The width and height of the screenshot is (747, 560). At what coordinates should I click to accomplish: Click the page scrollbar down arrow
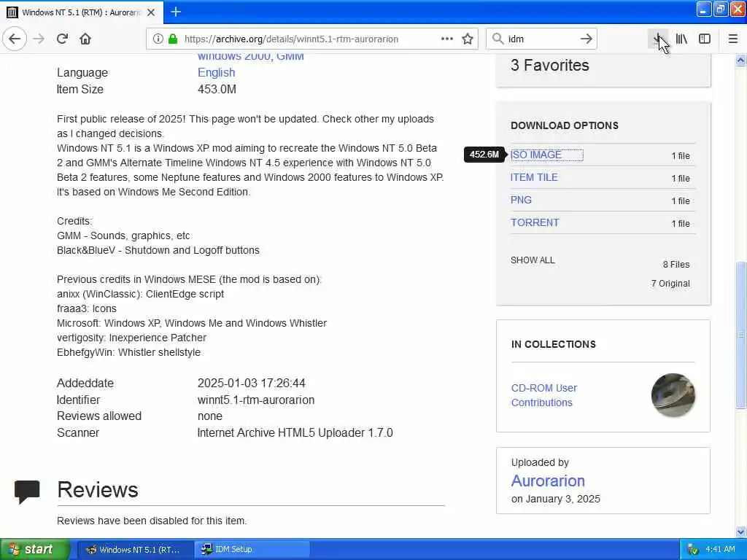point(740,532)
